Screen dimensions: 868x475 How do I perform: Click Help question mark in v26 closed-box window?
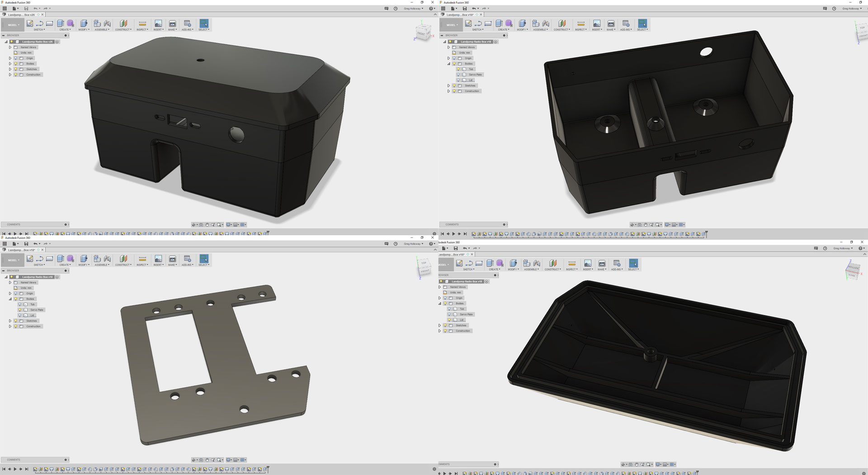click(431, 9)
